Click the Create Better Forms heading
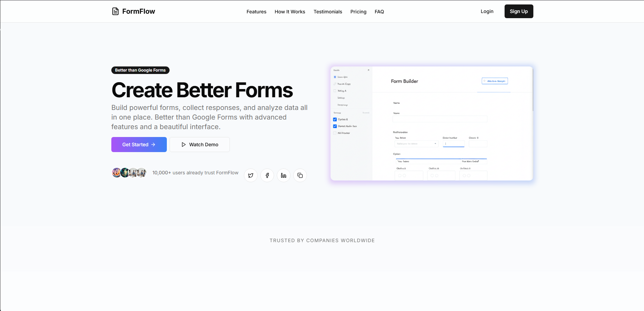 pos(202,90)
